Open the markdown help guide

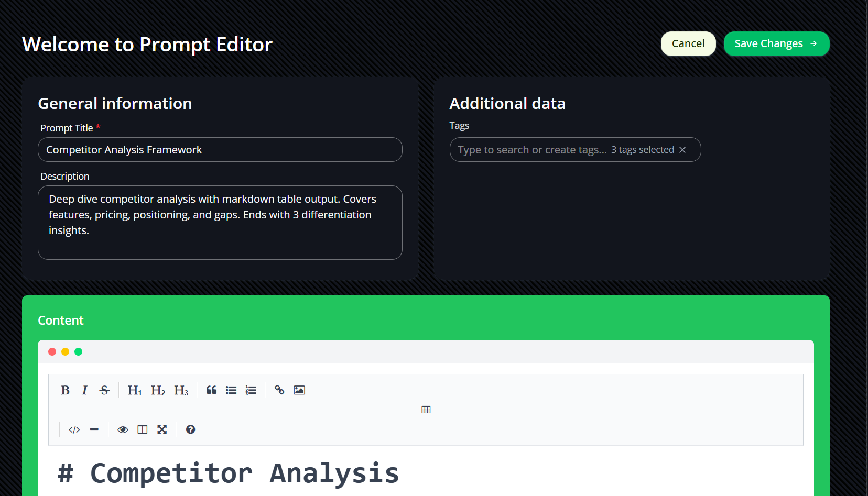pos(191,429)
